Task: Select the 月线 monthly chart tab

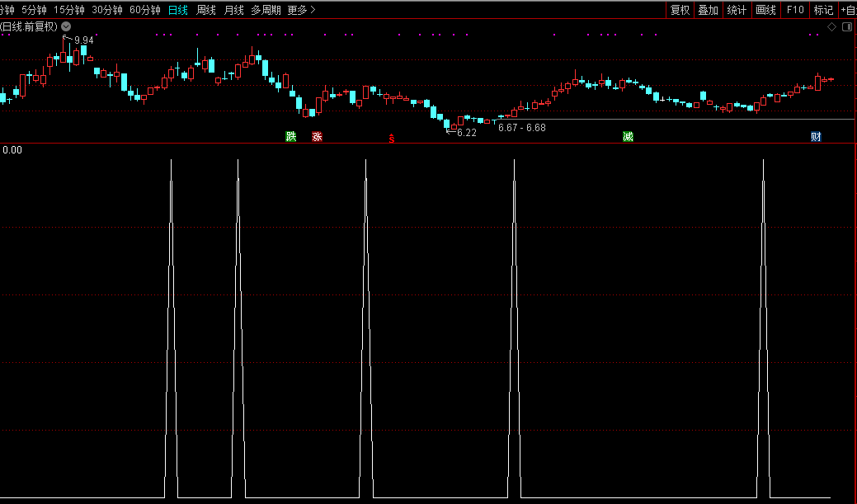Action: coord(233,10)
